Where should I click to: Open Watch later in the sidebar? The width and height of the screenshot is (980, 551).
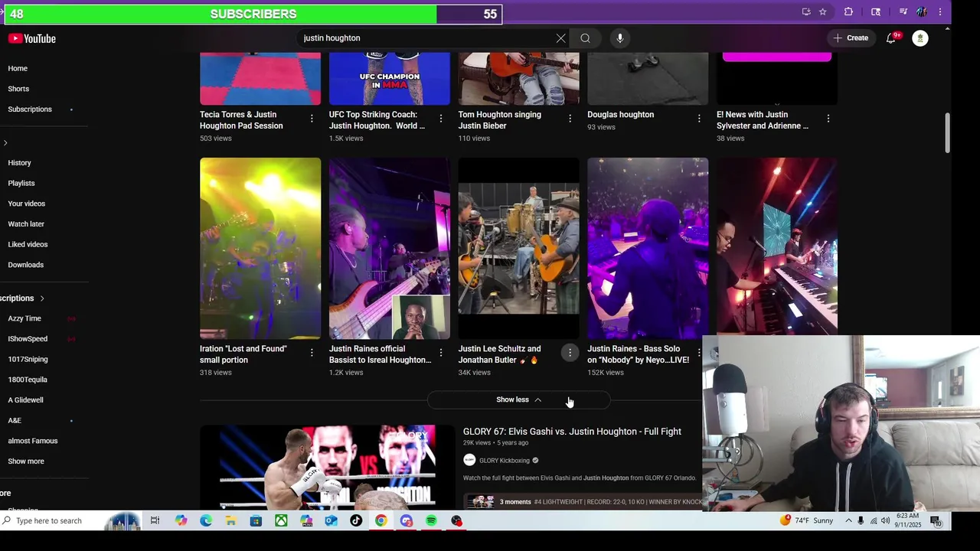coord(26,224)
